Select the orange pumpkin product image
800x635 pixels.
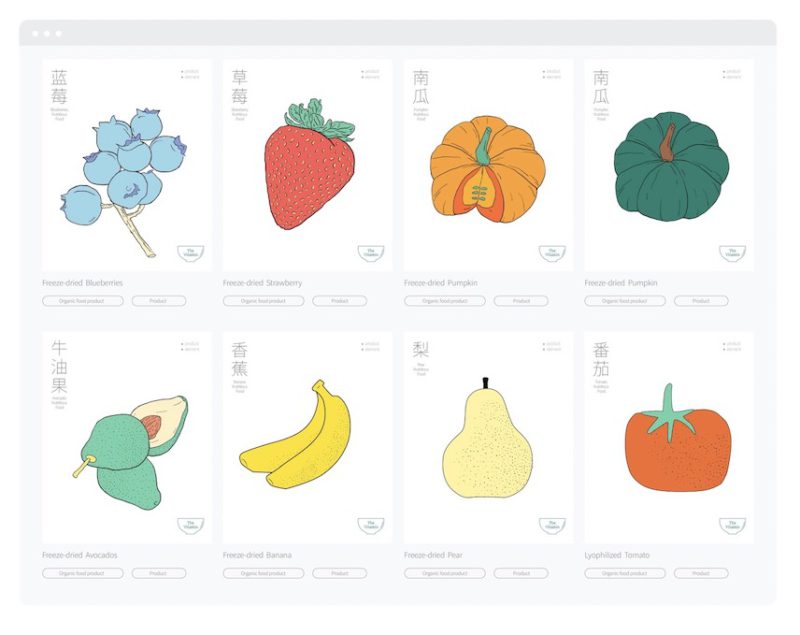pyautogui.click(x=488, y=165)
